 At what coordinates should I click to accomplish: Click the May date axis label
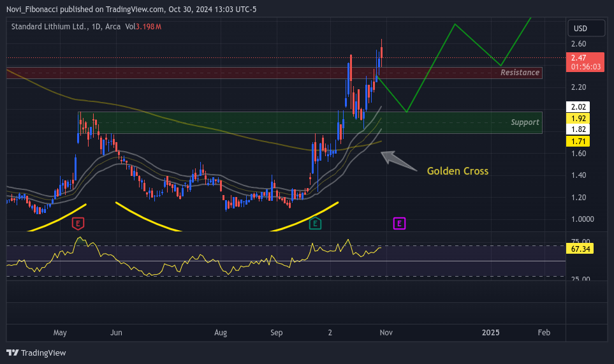pyautogui.click(x=60, y=333)
